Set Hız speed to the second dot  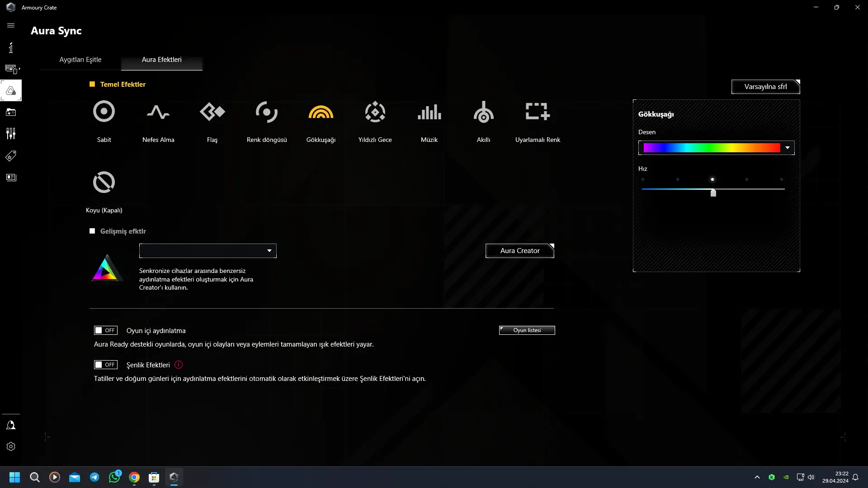point(678,179)
